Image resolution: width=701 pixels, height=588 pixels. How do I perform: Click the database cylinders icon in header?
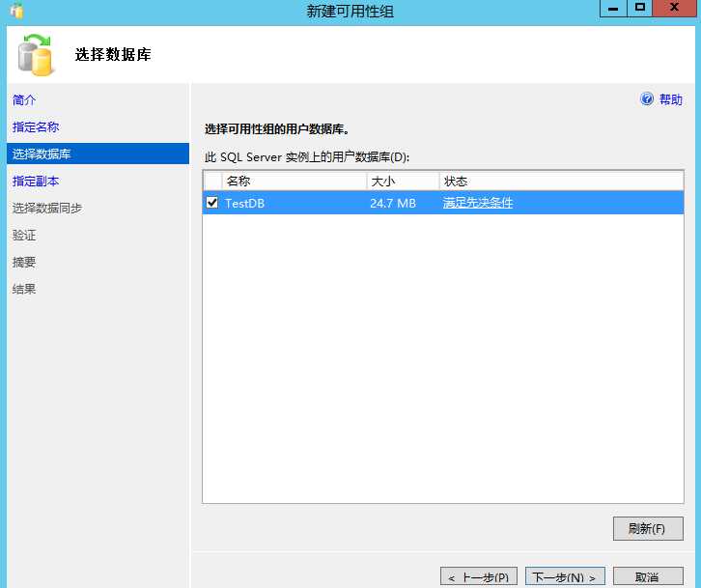point(36,55)
